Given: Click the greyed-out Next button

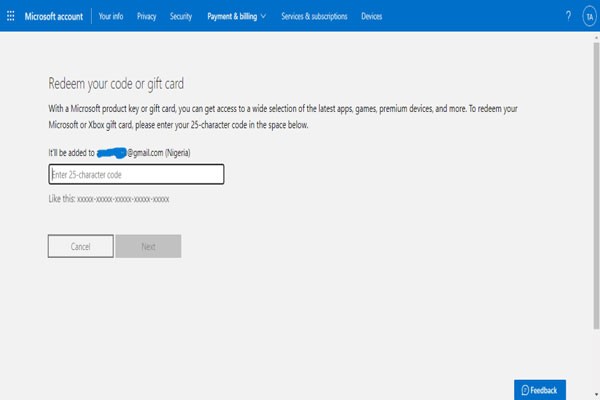Looking at the screenshot, I should (x=148, y=246).
